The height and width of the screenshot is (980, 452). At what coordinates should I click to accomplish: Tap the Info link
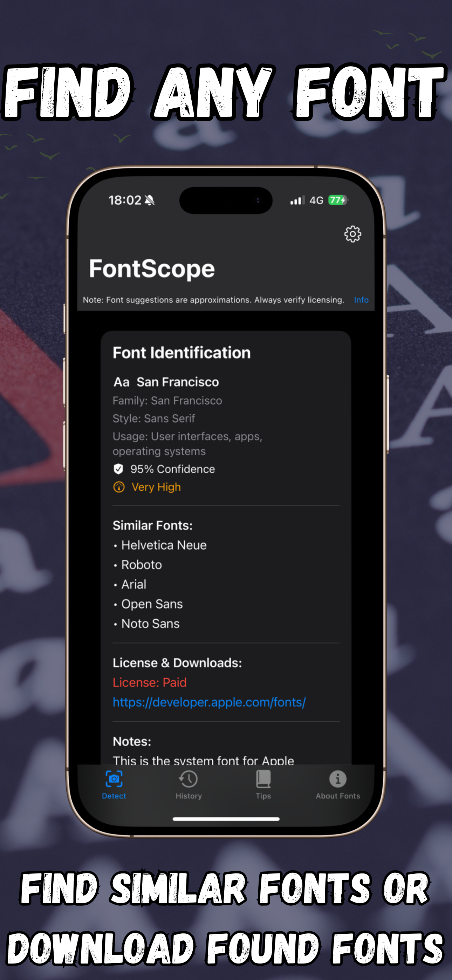(361, 300)
